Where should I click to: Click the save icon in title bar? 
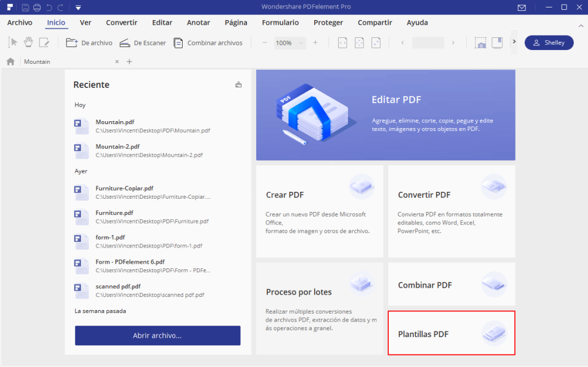[25, 7]
